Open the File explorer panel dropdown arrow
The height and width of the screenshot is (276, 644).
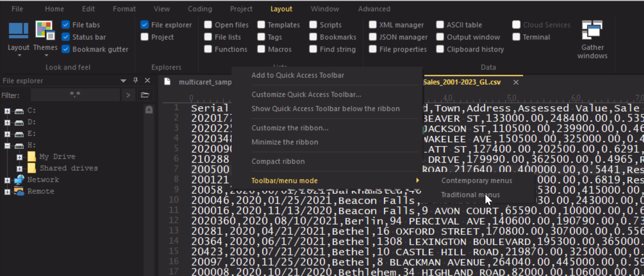pyautogui.click(x=124, y=80)
